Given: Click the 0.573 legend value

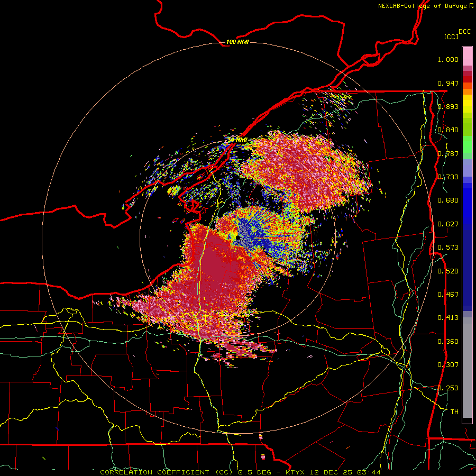Looking at the screenshot, I should (x=448, y=248).
